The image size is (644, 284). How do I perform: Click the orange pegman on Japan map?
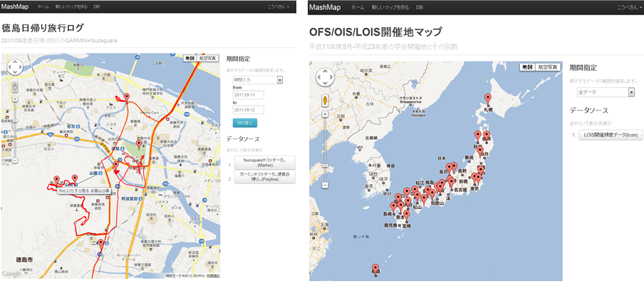tap(326, 100)
